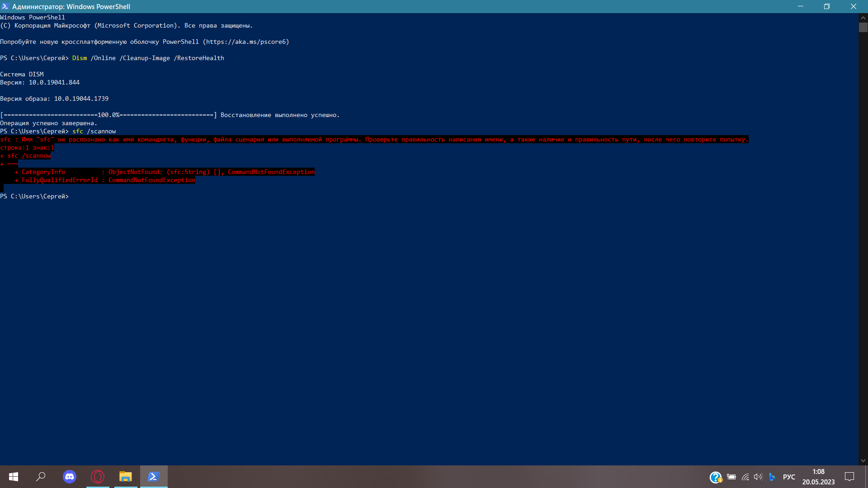The width and height of the screenshot is (868, 488).
Task: Open the Windows Start menu
Action: point(14,477)
